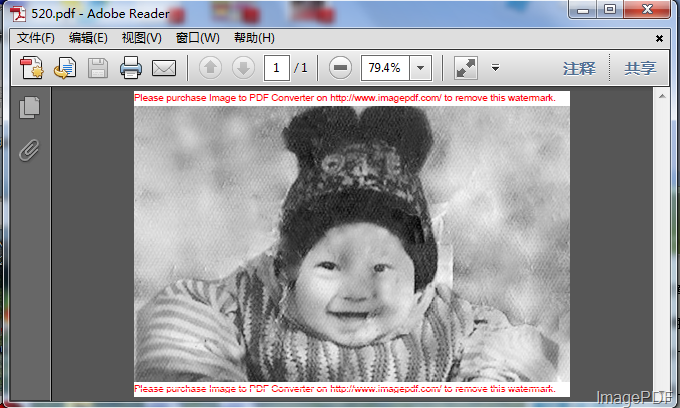Screen dimensions: 680x408
Task: Open the 窗口(W) menu
Action: [x=197, y=38]
